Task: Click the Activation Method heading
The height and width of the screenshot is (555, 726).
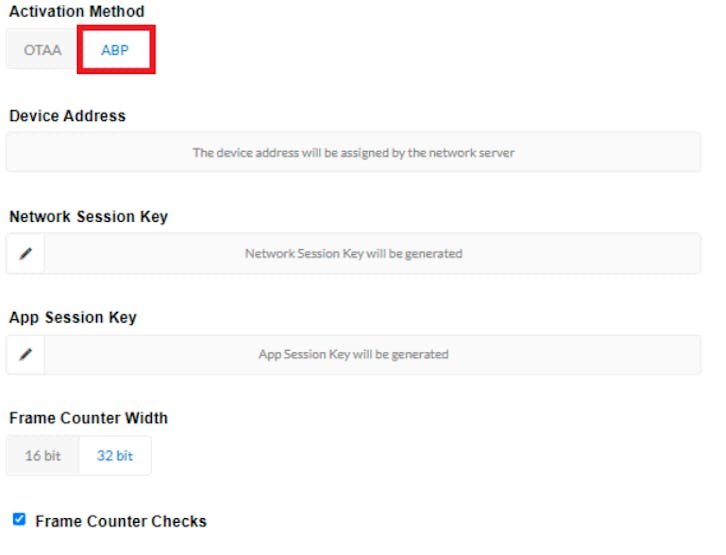Action: tap(77, 12)
